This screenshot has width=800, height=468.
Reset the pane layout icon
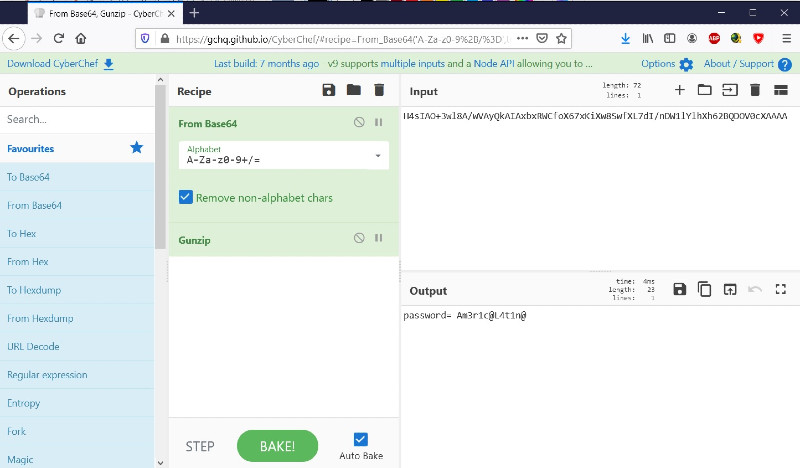781,90
